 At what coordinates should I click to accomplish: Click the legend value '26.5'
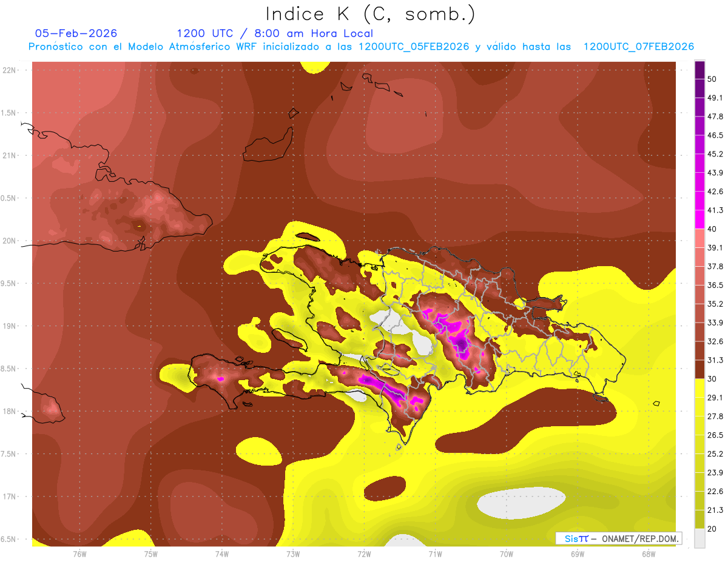pos(715,435)
